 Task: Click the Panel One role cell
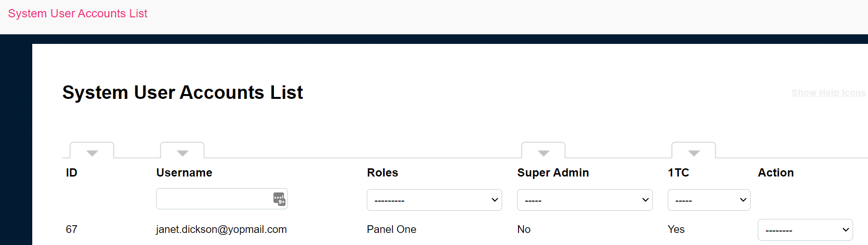coord(391,230)
